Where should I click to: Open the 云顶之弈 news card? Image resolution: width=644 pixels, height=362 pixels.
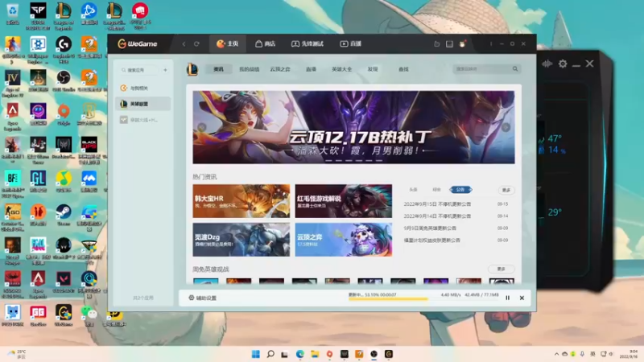[344, 240]
